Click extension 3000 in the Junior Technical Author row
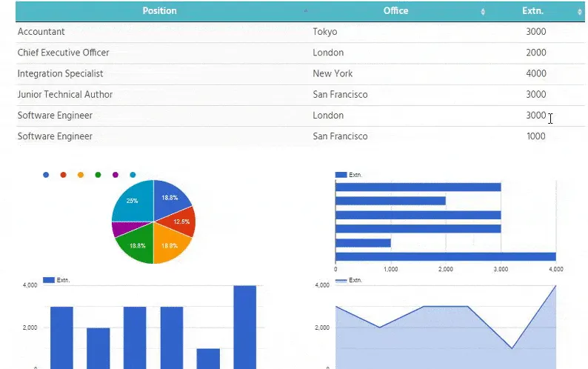Viewport: 588px width, 369px height. coord(536,95)
